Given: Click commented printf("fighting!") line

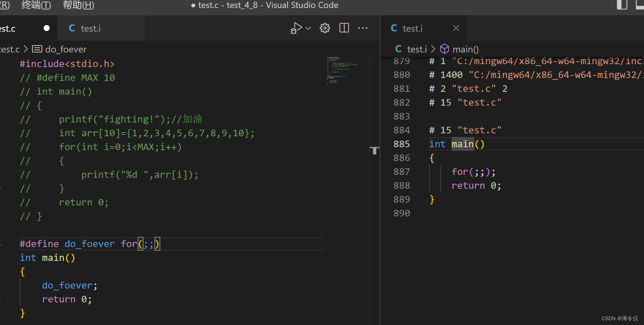Looking at the screenshot, I should pos(111,119).
